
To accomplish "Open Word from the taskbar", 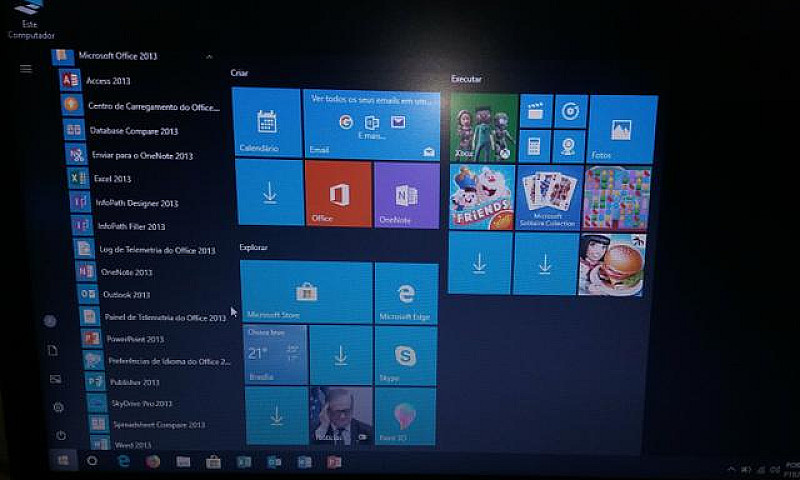I will 304,463.
